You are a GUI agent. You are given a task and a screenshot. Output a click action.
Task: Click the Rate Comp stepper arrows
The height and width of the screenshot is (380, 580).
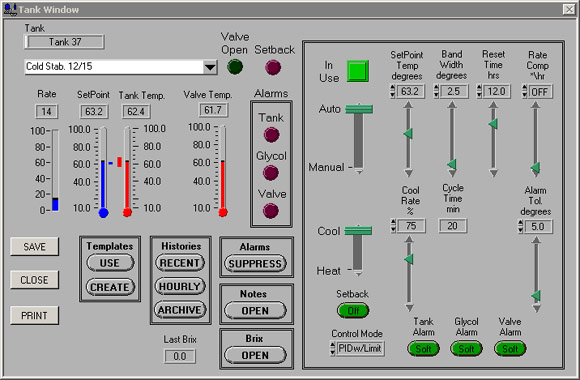(524, 91)
